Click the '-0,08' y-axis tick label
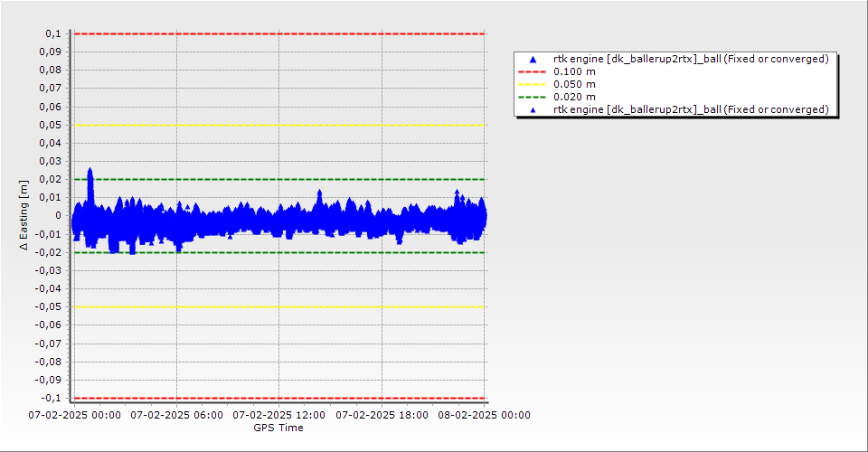This screenshot has height=452, width=868. (49, 362)
